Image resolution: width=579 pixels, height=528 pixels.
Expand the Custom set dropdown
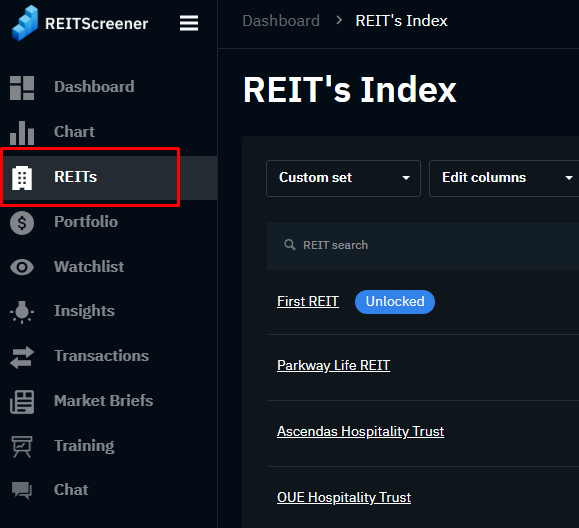coord(343,178)
